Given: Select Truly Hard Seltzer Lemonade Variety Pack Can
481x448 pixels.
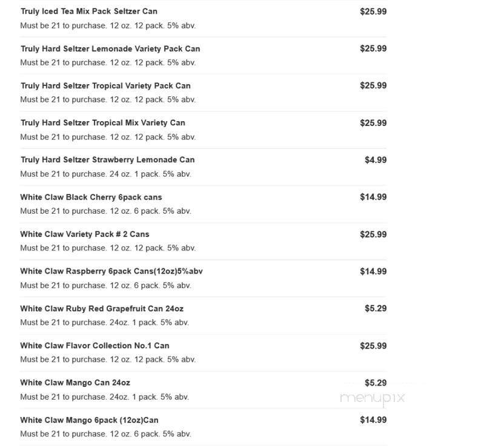Looking at the screenshot, I should (x=110, y=48).
